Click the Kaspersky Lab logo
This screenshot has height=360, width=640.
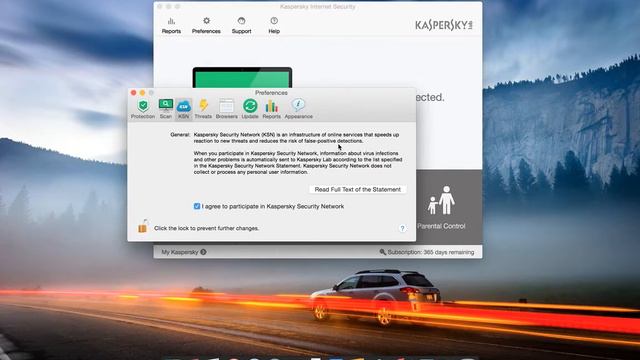[x=444, y=25]
